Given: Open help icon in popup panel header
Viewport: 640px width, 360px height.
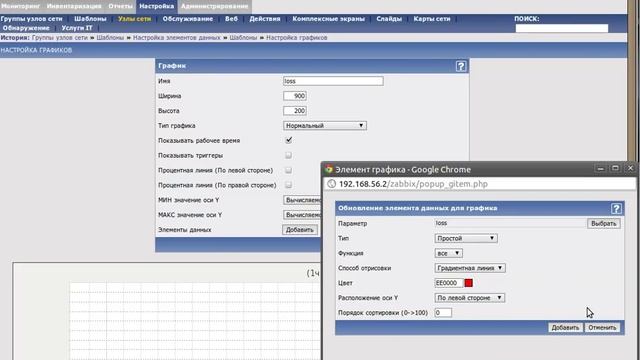Looking at the screenshot, I should click(616, 209).
